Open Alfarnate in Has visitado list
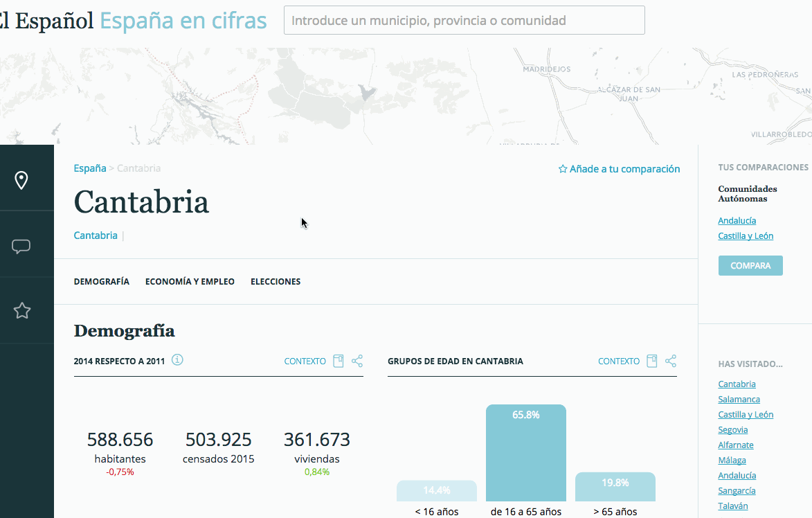The height and width of the screenshot is (518, 812). pos(735,445)
